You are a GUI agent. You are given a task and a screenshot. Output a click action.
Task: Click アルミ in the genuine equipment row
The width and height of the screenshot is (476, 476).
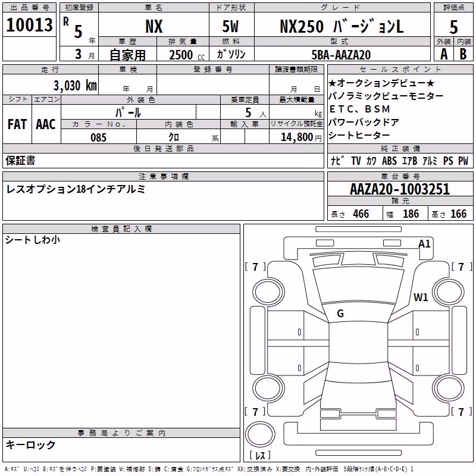[430, 161]
